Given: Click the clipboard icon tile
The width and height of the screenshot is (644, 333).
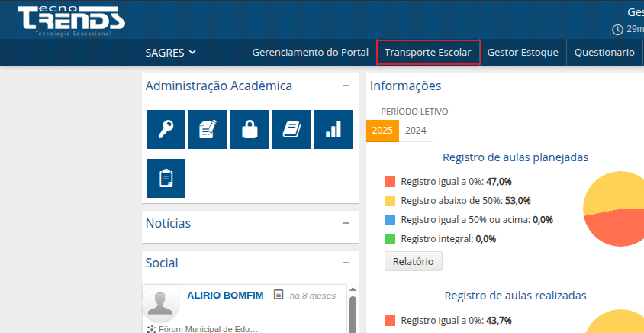Looking at the screenshot, I should (x=166, y=178).
